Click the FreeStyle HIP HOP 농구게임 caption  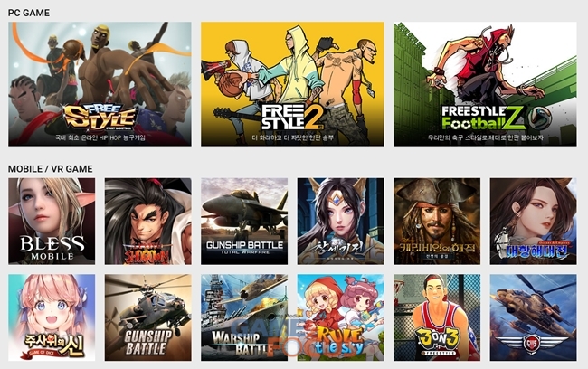[x=100, y=137]
